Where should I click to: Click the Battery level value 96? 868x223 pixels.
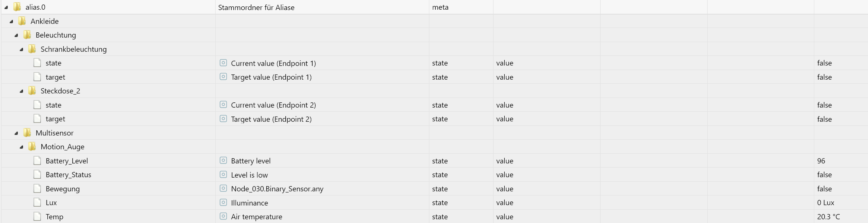coord(821,161)
